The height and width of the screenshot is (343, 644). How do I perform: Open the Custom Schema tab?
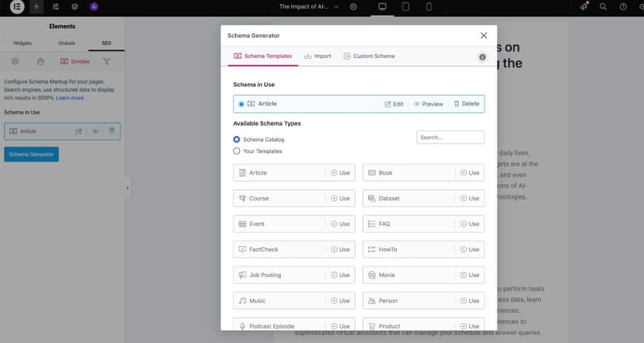[x=369, y=56]
